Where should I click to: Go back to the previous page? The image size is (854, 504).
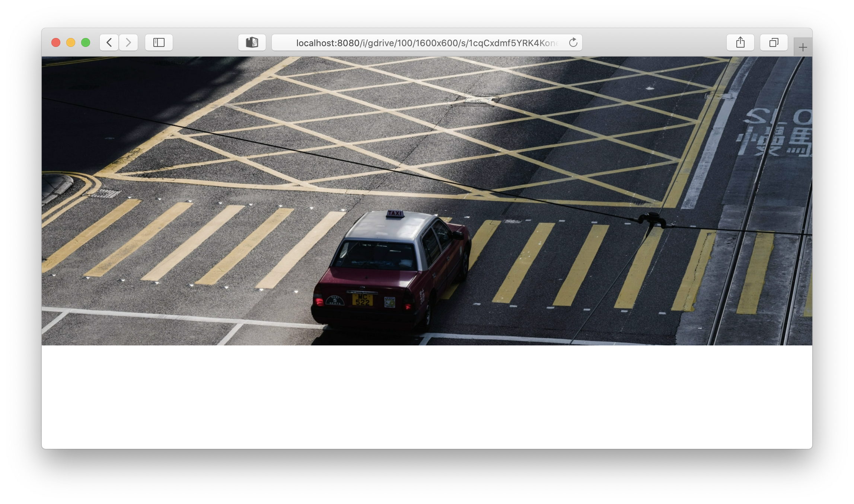tap(109, 42)
